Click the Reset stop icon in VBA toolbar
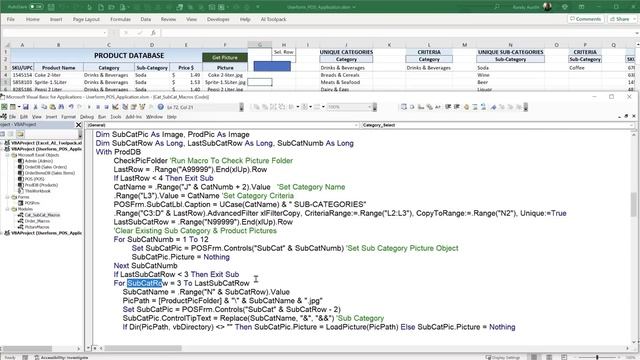640x360 pixels. pos(106,107)
